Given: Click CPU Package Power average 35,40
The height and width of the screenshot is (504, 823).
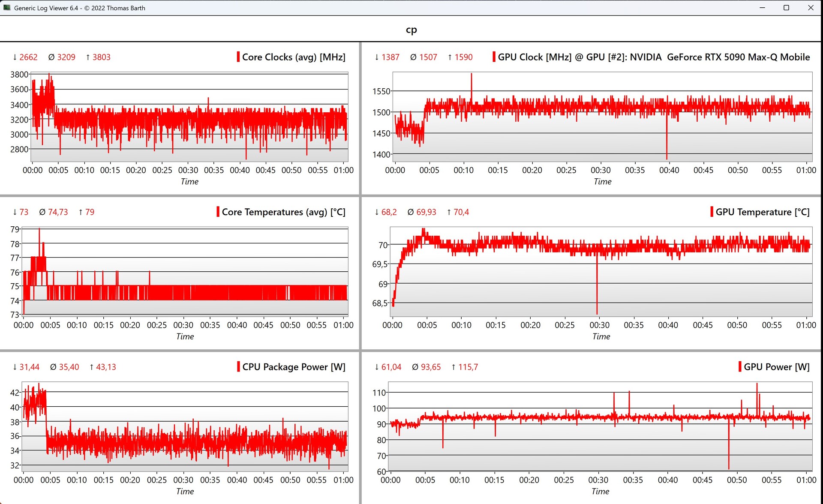Looking at the screenshot, I should tap(69, 367).
